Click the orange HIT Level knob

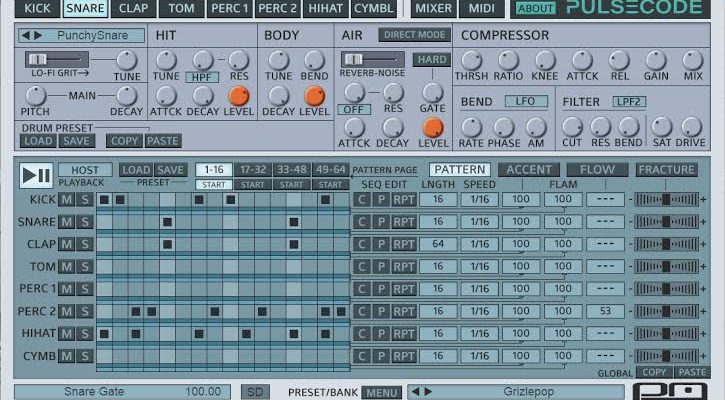(238, 96)
